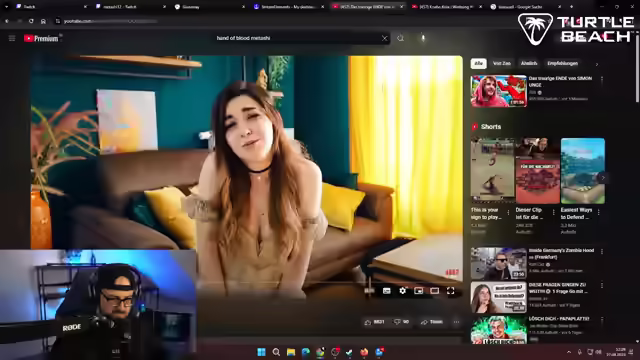
Task: Select the 'Empfehlungen' filter chip
Action: click(562, 63)
